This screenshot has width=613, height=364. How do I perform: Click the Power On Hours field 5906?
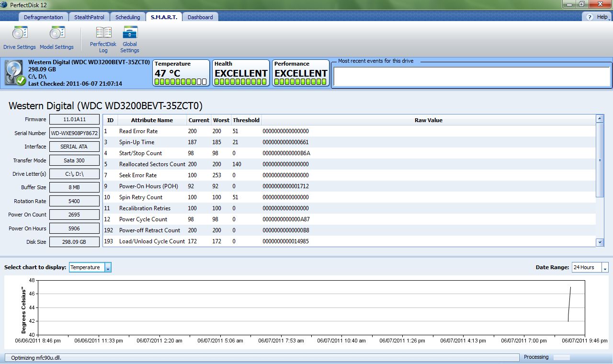(x=74, y=228)
